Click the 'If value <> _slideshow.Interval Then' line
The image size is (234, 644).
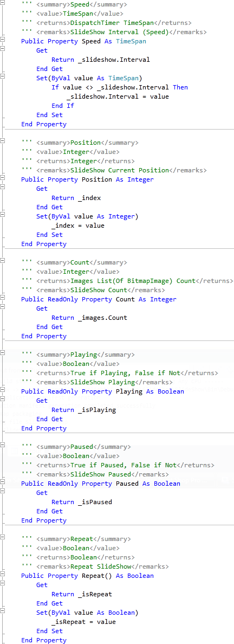click(x=120, y=87)
